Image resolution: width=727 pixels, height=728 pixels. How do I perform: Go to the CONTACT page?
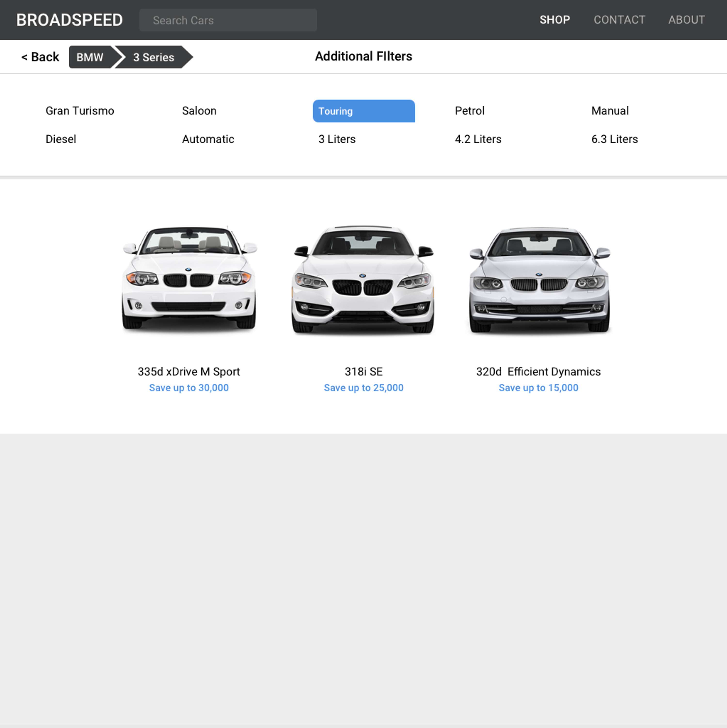click(619, 20)
